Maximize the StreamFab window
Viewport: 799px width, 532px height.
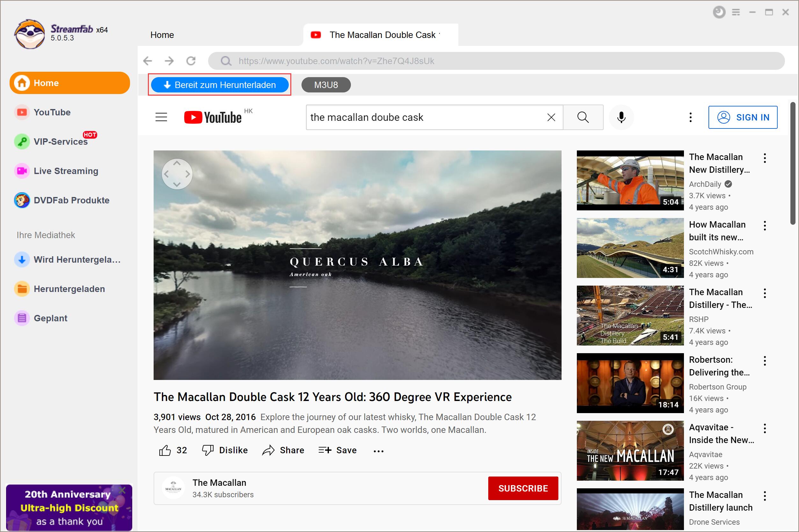[769, 12]
